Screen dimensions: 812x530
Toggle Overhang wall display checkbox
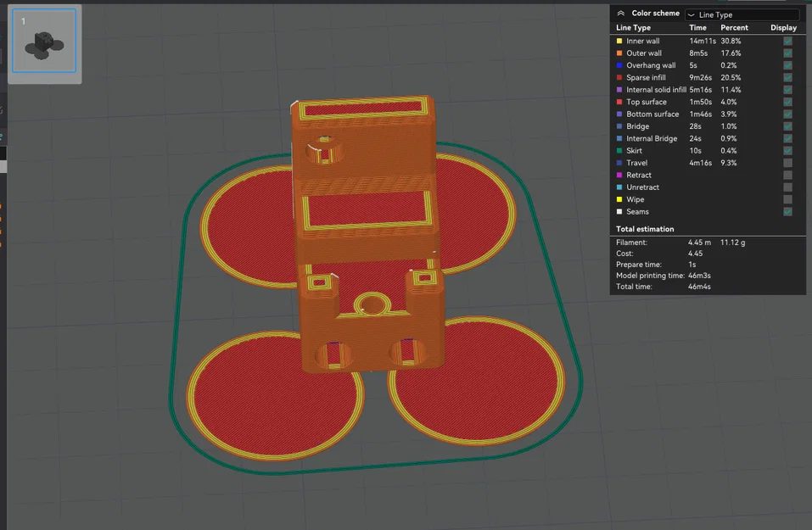click(787, 65)
